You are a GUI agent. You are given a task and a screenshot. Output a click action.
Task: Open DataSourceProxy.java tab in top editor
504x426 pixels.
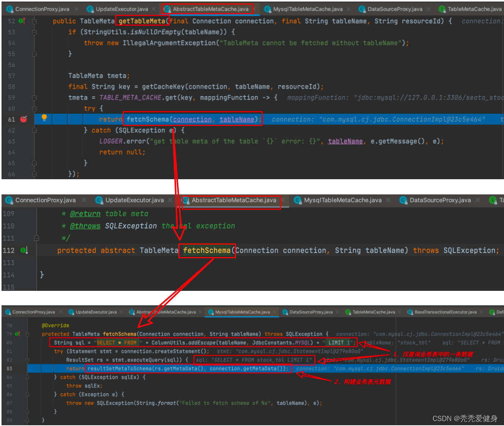click(x=395, y=9)
